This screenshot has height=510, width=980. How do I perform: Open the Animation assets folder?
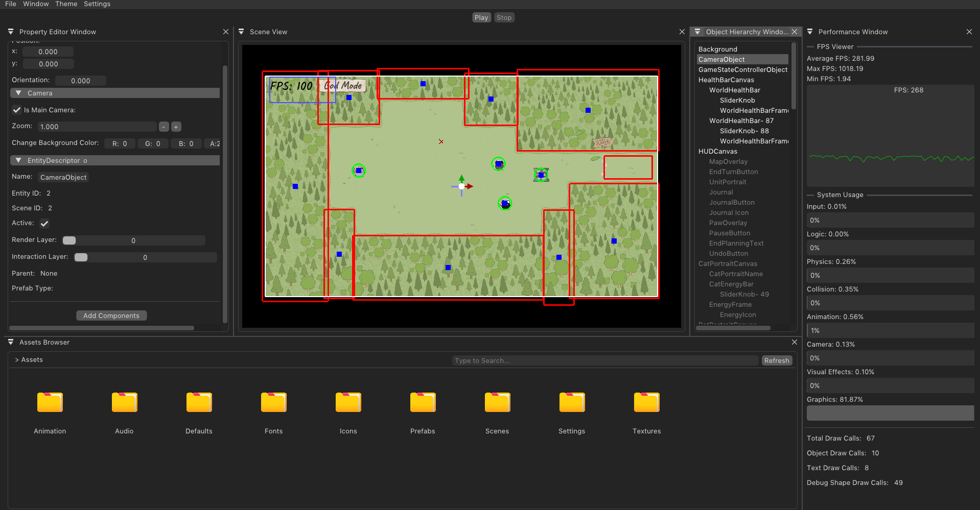pos(50,402)
